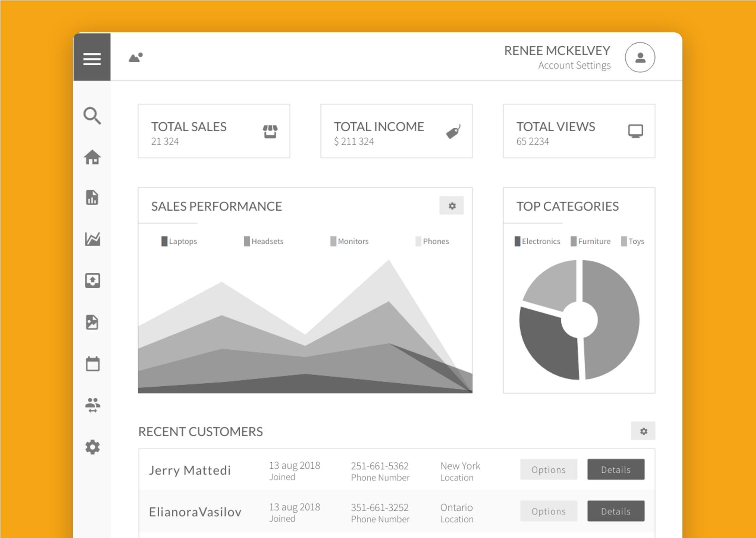This screenshot has height=538, width=756.
Task: View Details for Jerry Mattedi
Action: click(x=616, y=469)
